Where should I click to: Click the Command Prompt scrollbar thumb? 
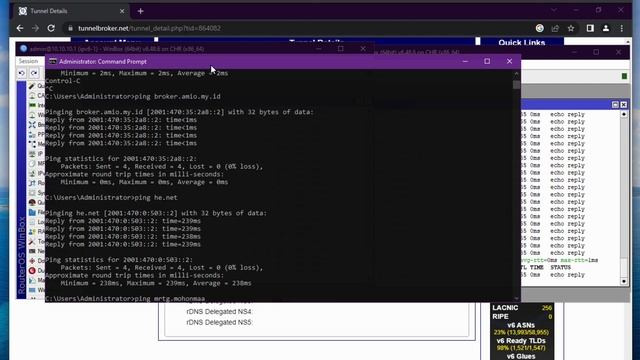point(516,84)
